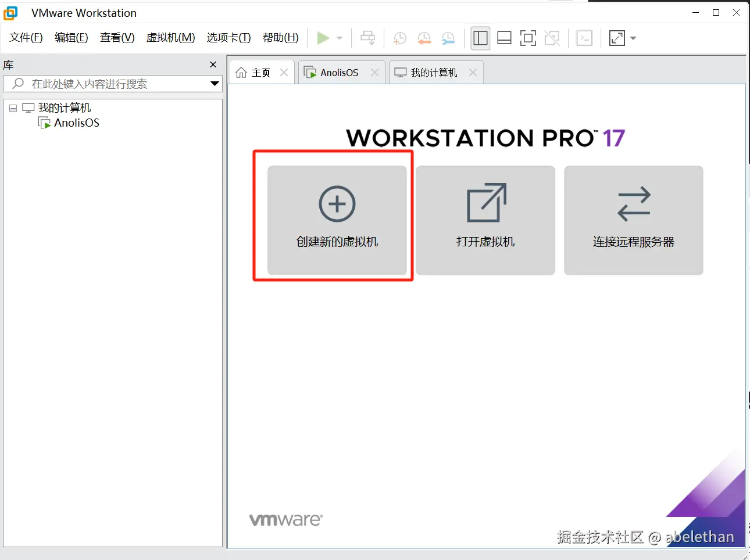The width and height of the screenshot is (750, 560).
Task: Open the 选项卡(T) menu
Action: point(229,38)
